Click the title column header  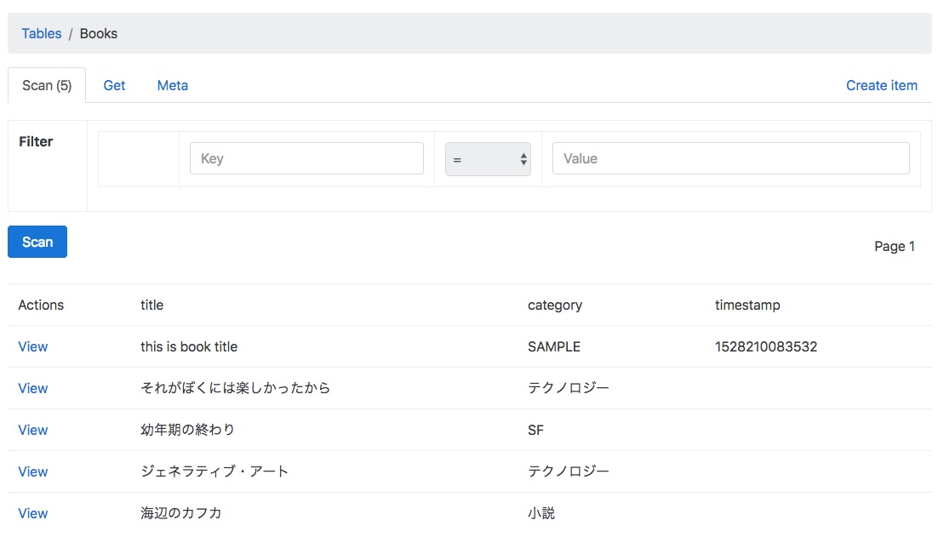(x=152, y=305)
